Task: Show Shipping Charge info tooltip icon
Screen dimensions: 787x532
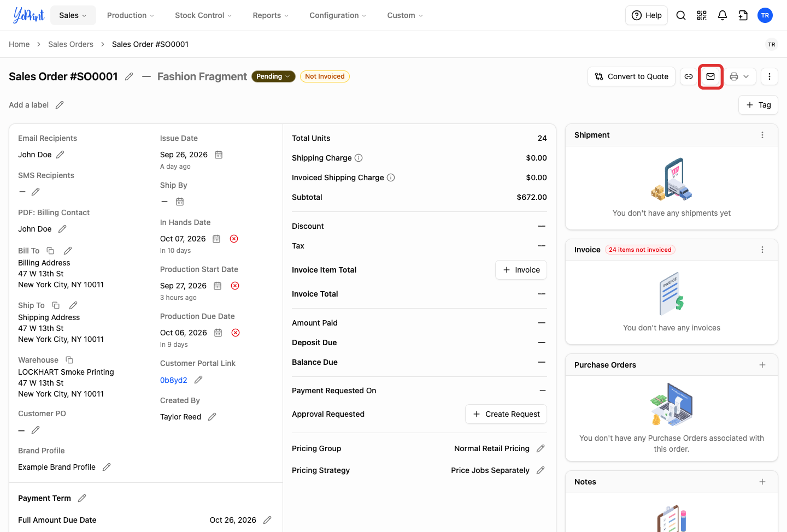Action: pos(359,158)
